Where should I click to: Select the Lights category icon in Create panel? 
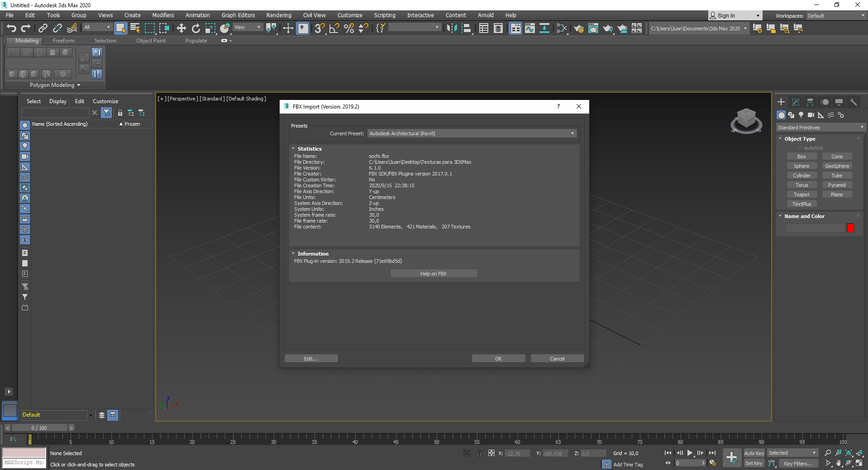tap(801, 115)
